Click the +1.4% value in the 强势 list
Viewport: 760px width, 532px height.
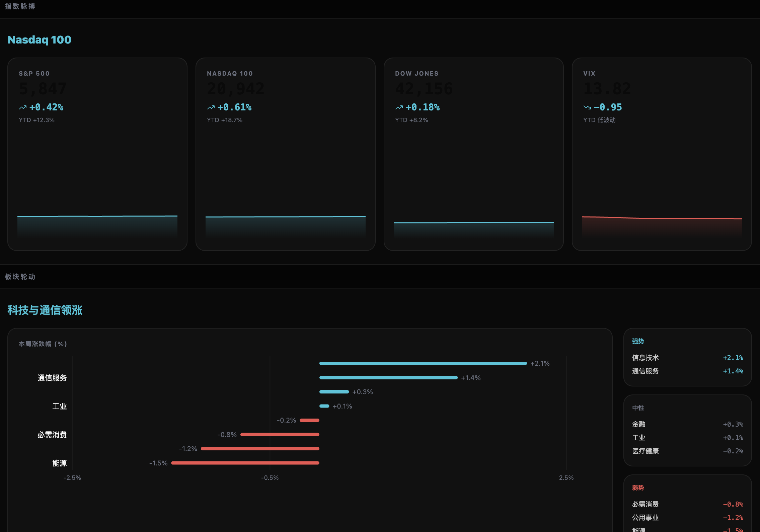point(733,371)
